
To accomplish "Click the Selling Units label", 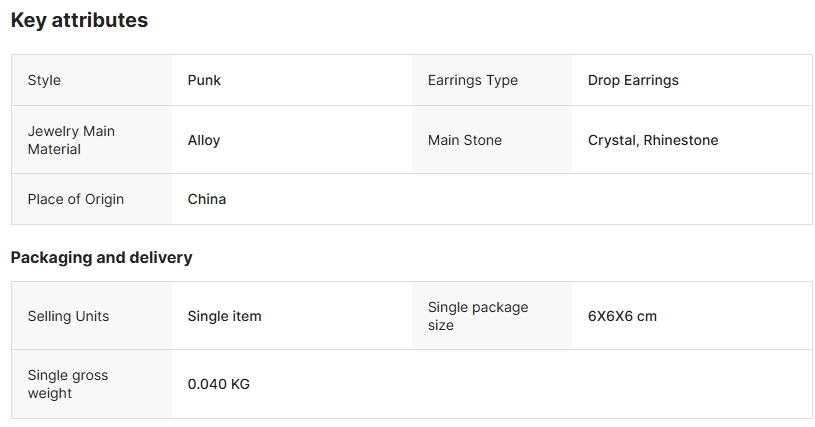I will click(x=68, y=316).
